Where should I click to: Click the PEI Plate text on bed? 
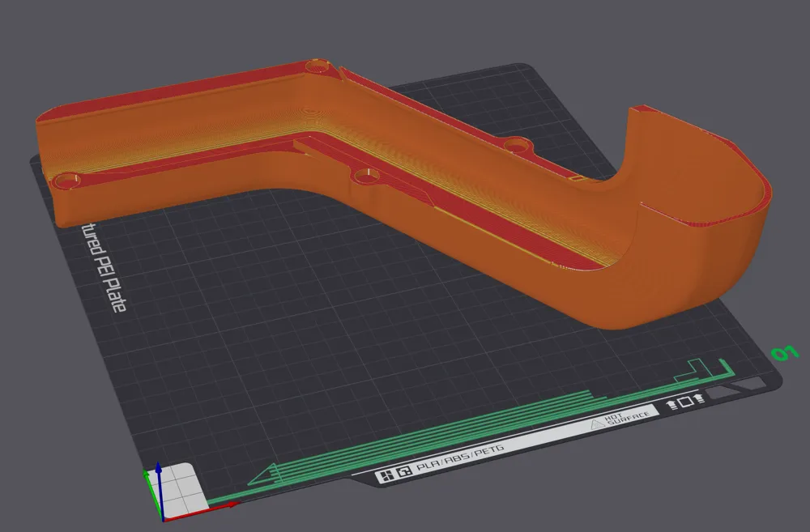pos(104,267)
